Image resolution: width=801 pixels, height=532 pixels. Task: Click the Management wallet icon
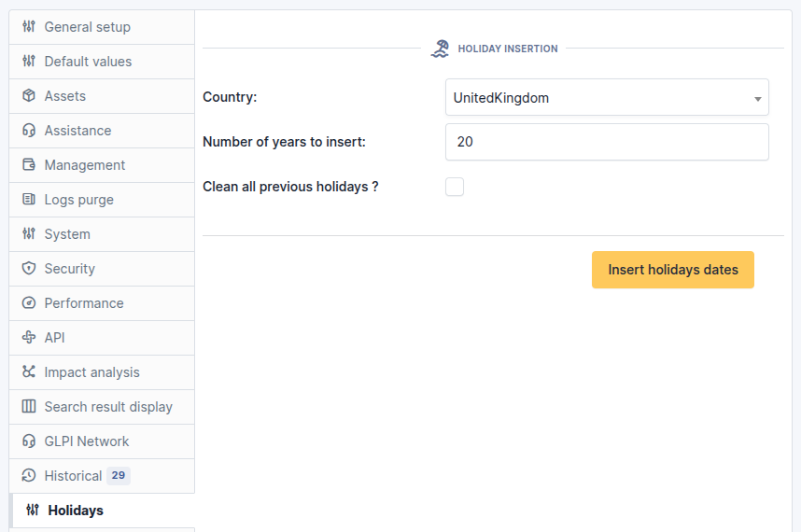29,165
